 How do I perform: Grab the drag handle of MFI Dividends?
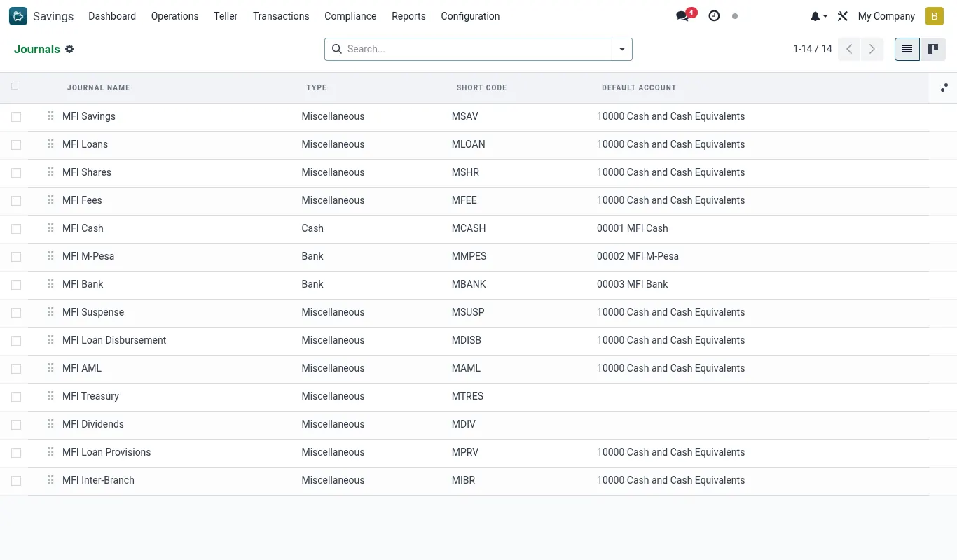coord(50,424)
